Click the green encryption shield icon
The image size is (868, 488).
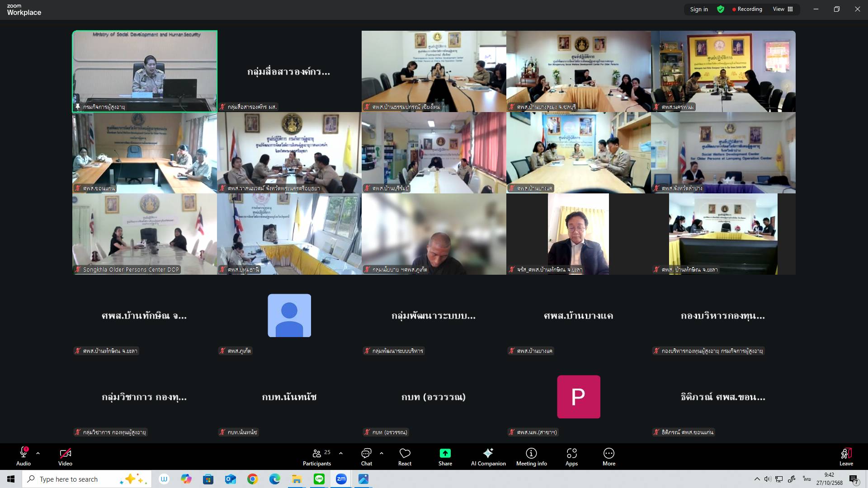tap(721, 9)
